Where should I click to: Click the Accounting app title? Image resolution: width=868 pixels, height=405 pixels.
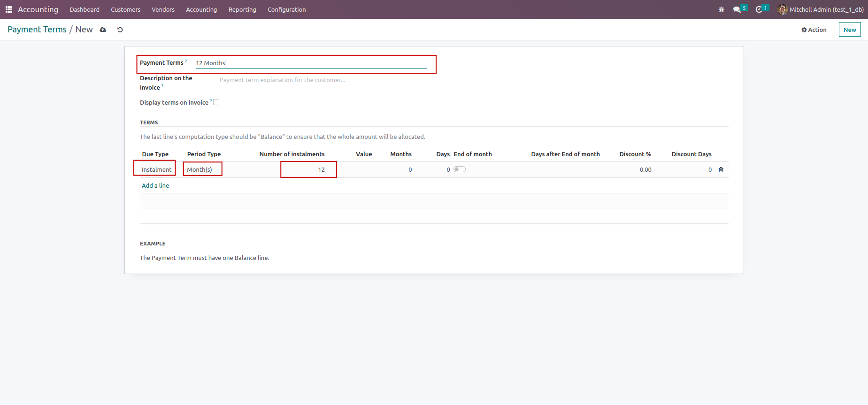(x=38, y=9)
